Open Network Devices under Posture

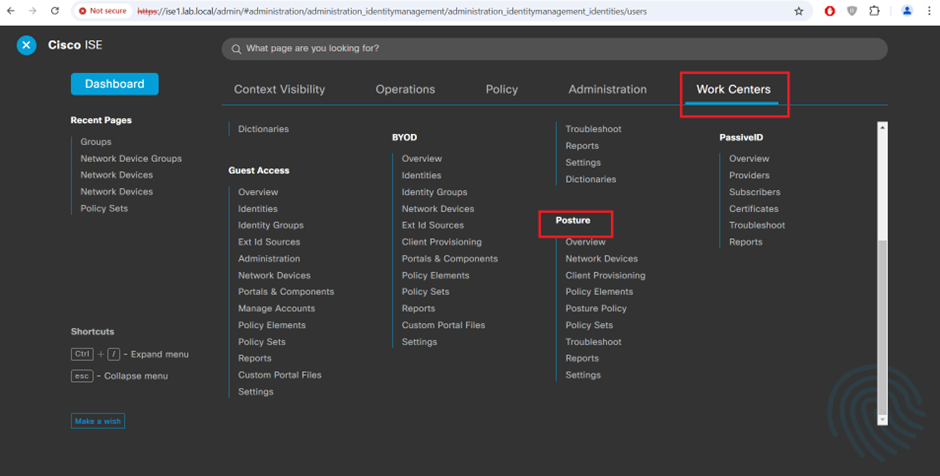coord(601,259)
